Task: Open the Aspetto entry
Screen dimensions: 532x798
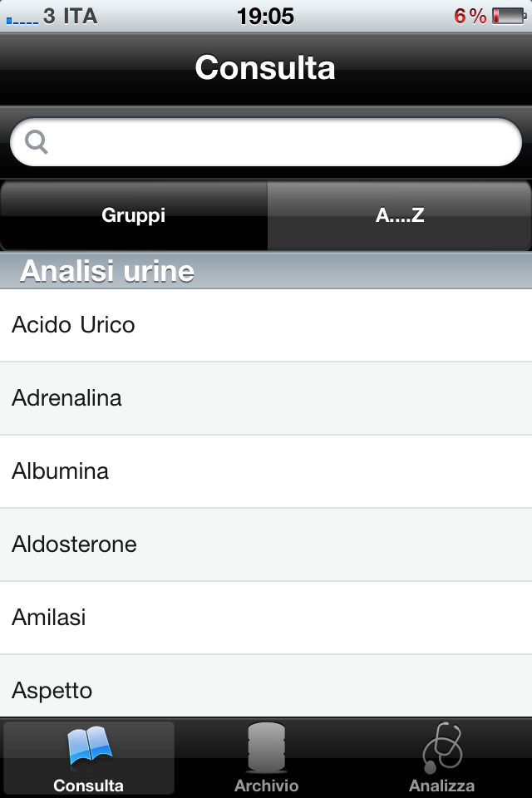Action: point(266,686)
